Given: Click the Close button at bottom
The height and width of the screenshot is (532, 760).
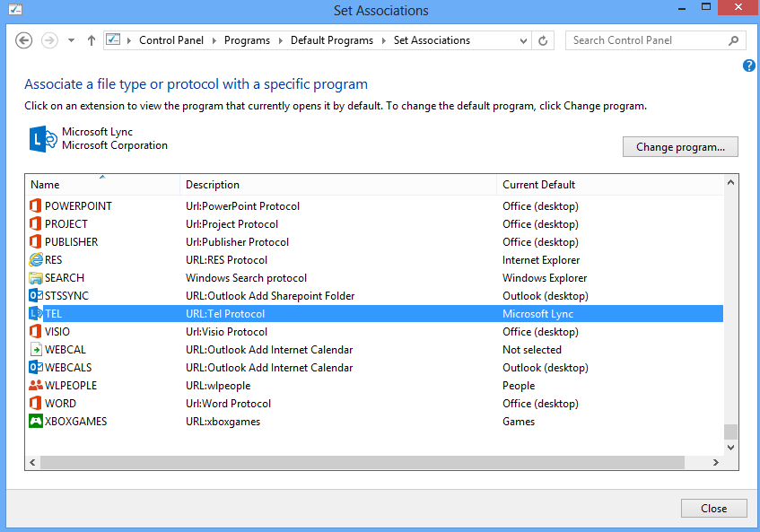Looking at the screenshot, I should click(x=713, y=509).
